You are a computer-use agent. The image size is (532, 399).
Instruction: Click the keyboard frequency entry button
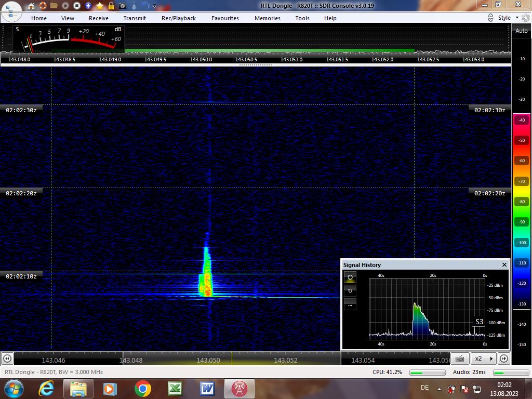click(x=460, y=358)
